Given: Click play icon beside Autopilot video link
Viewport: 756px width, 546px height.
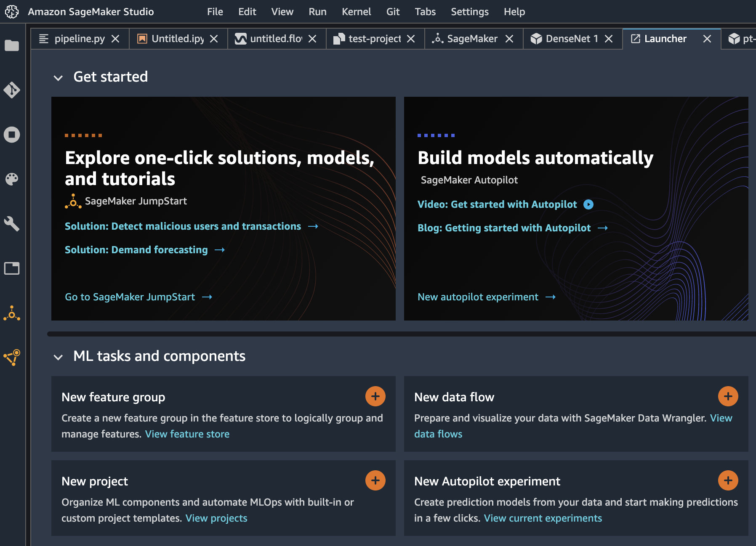Looking at the screenshot, I should (x=588, y=204).
